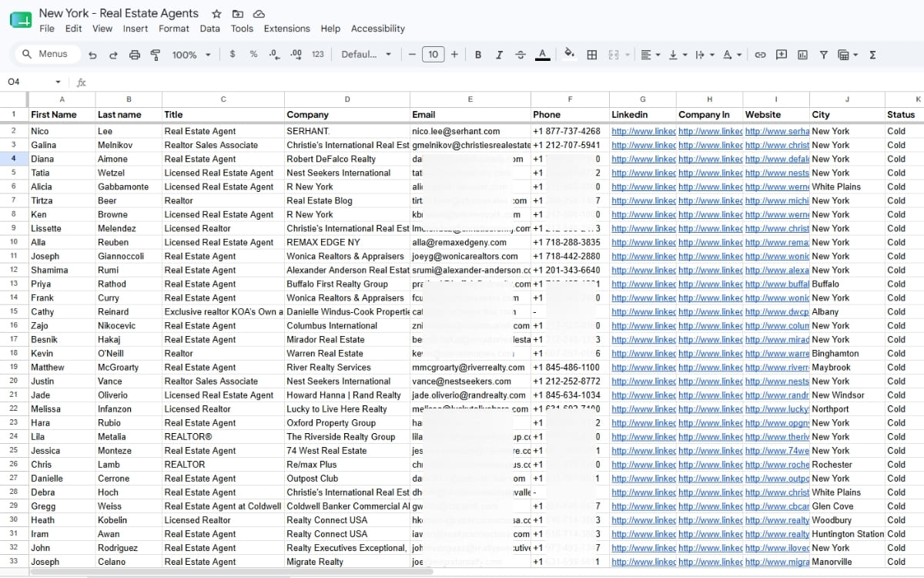Open the View menu
The width and height of the screenshot is (924, 578).
pos(102,29)
